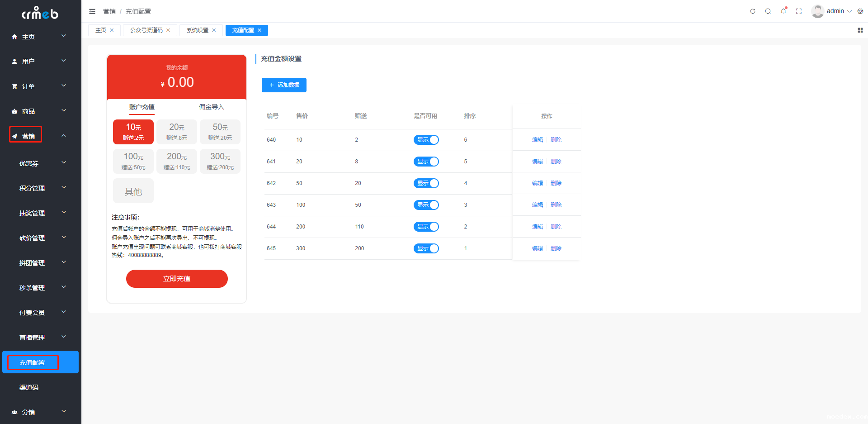Close the 公众号渠道码 tab
The height and width of the screenshot is (424, 868).
pos(169,30)
